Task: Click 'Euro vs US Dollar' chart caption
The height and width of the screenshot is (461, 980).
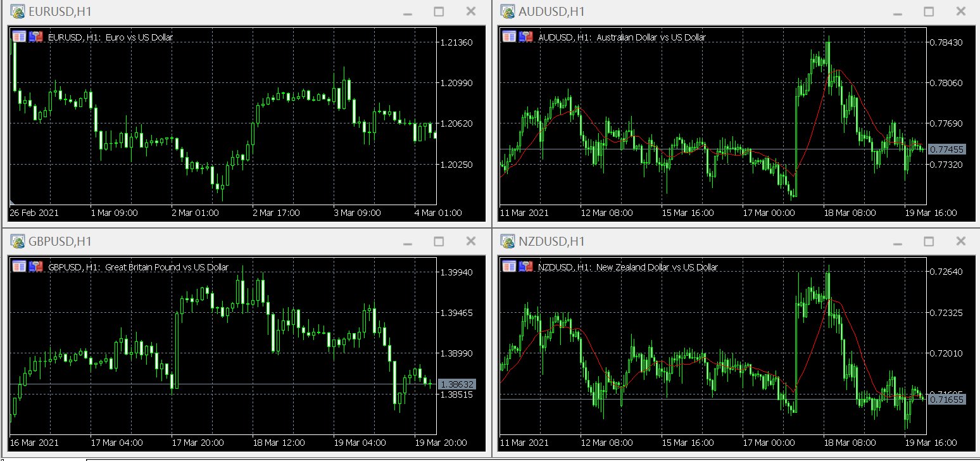Action: 140,37
